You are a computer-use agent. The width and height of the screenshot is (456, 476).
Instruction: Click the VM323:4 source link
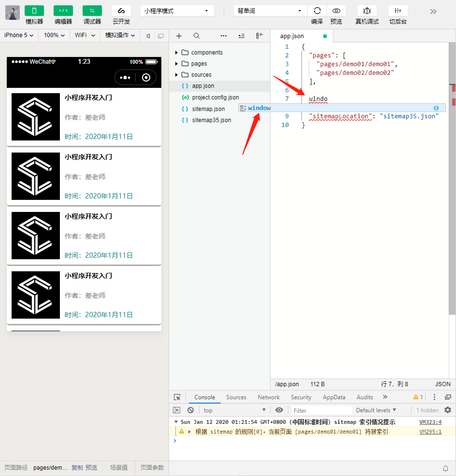(430, 422)
